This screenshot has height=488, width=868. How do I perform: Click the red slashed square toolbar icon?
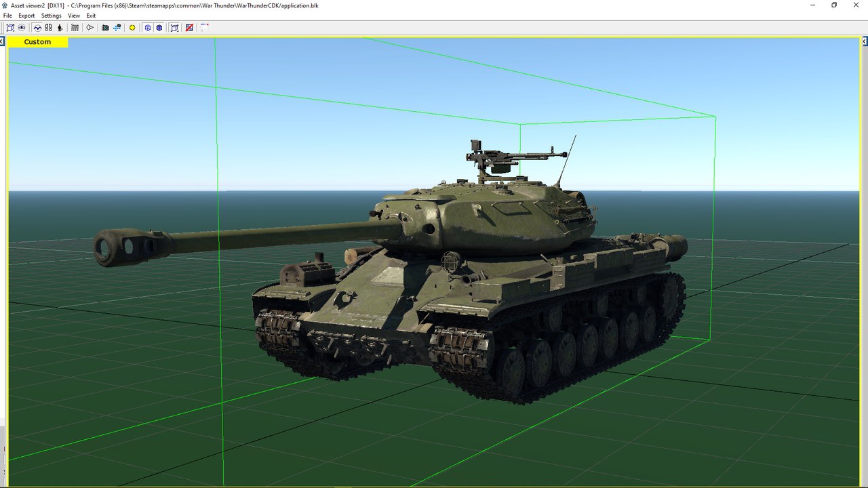(189, 28)
